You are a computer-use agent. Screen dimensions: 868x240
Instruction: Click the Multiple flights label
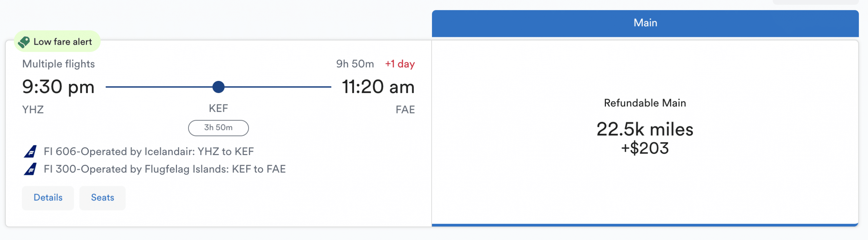[58, 64]
